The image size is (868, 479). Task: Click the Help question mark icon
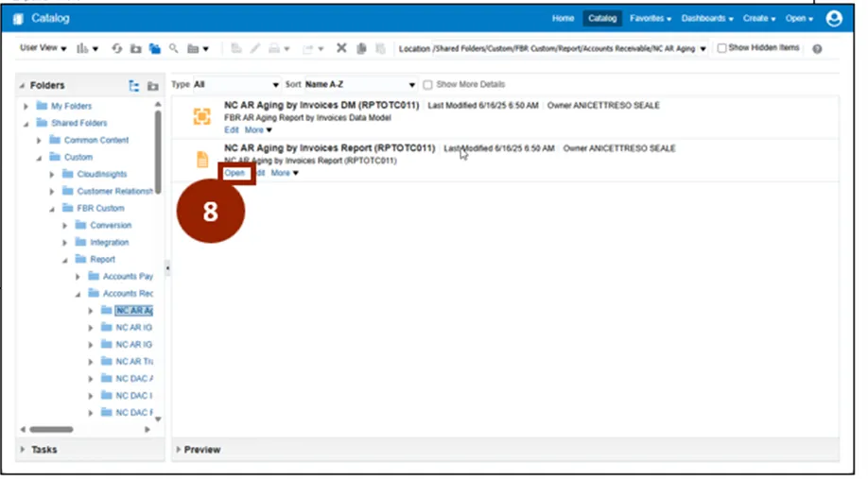click(817, 49)
